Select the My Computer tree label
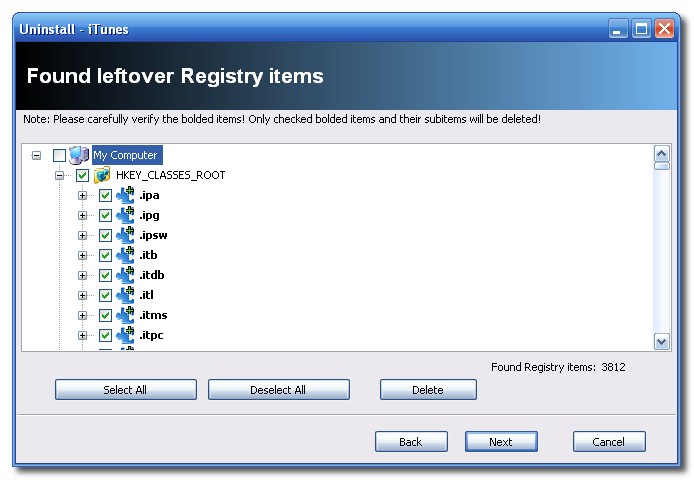The width and height of the screenshot is (694, 480). coord(127,155)
